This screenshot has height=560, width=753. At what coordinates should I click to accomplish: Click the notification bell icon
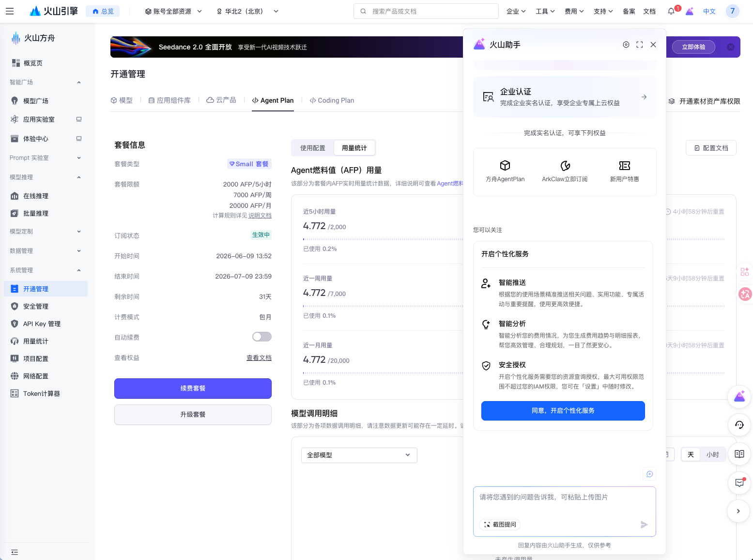[x=671, y=11]
